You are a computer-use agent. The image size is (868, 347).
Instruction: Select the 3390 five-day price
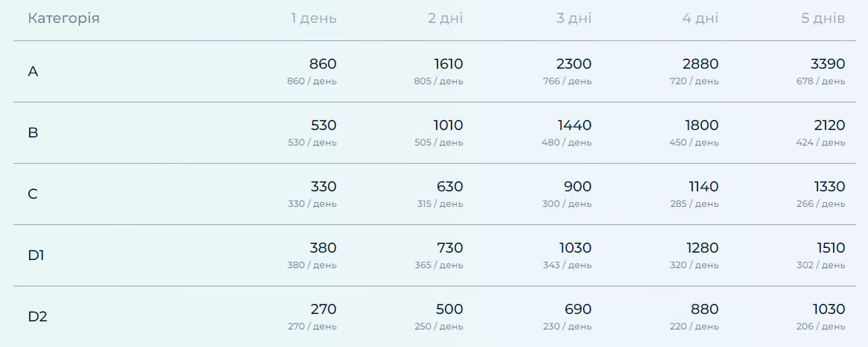[x=828, y=64]
